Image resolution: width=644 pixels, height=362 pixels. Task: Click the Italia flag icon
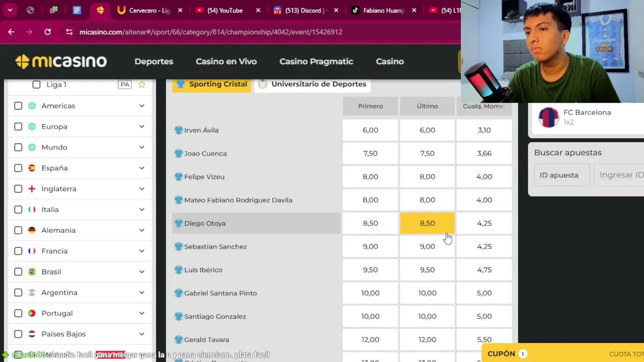(32, 209)
